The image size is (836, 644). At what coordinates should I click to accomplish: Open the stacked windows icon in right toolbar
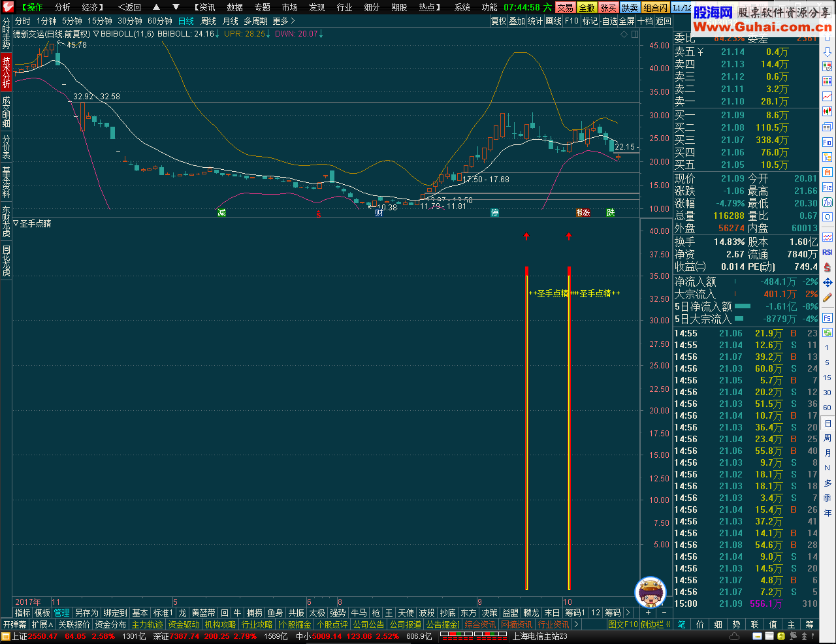tap(828, 127)
